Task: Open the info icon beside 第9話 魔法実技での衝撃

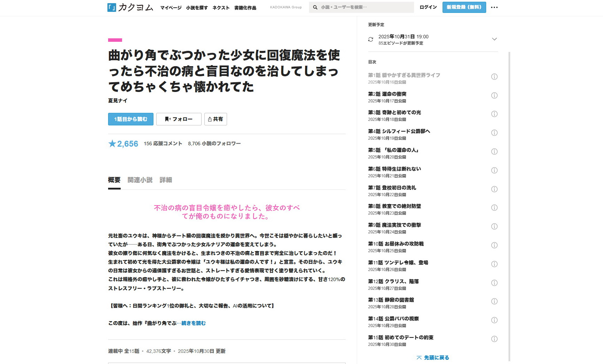Action: (x=494, y=226)
